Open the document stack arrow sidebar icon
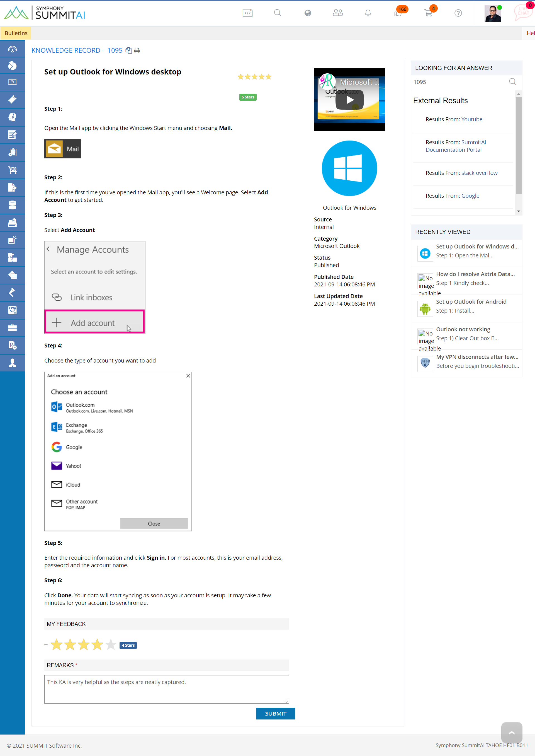Viewport: 535px width, 756px height. 12,275
